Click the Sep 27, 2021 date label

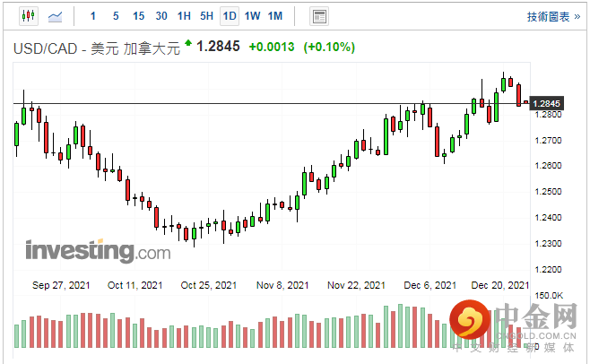click(61, 285)
